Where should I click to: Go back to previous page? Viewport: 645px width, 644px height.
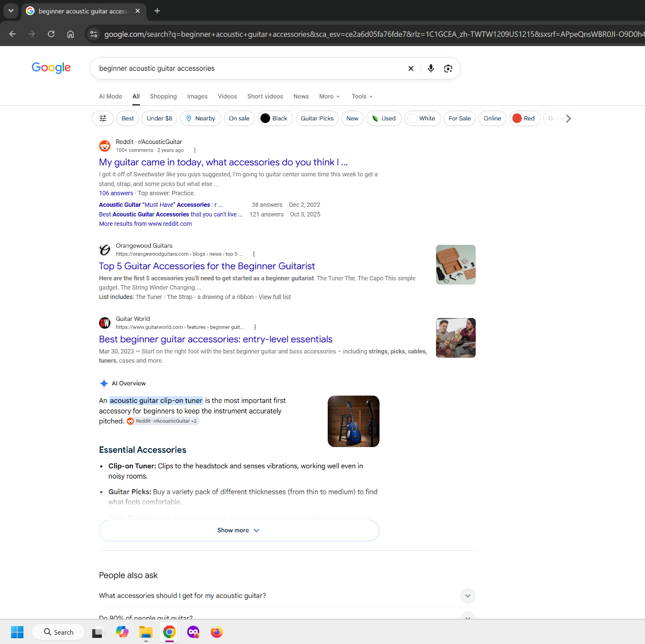[x=12, y=34]
